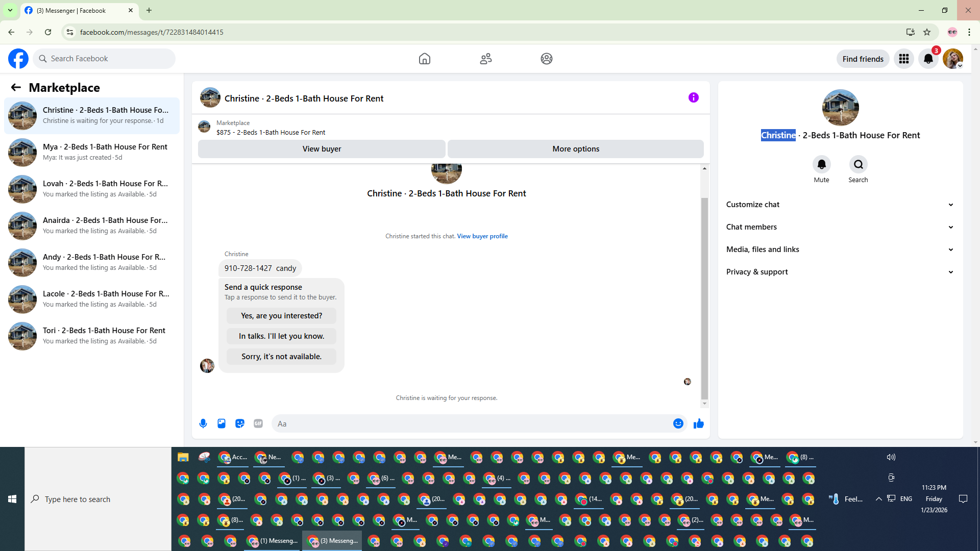This screenshot has height=551, width=980.
Task: Expand the Privacy & support section
Action: pyautogui.click(x=840, y=272)
